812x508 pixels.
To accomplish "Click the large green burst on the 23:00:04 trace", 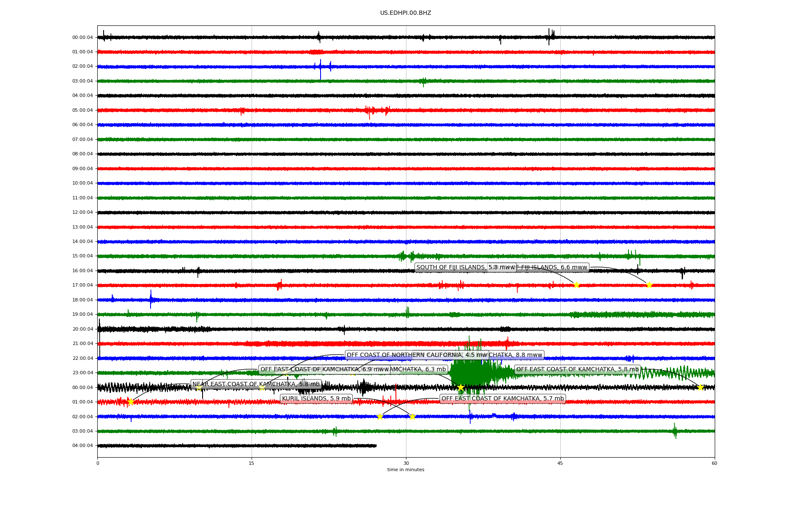I will pyautogui.click(x=472, y=373).
